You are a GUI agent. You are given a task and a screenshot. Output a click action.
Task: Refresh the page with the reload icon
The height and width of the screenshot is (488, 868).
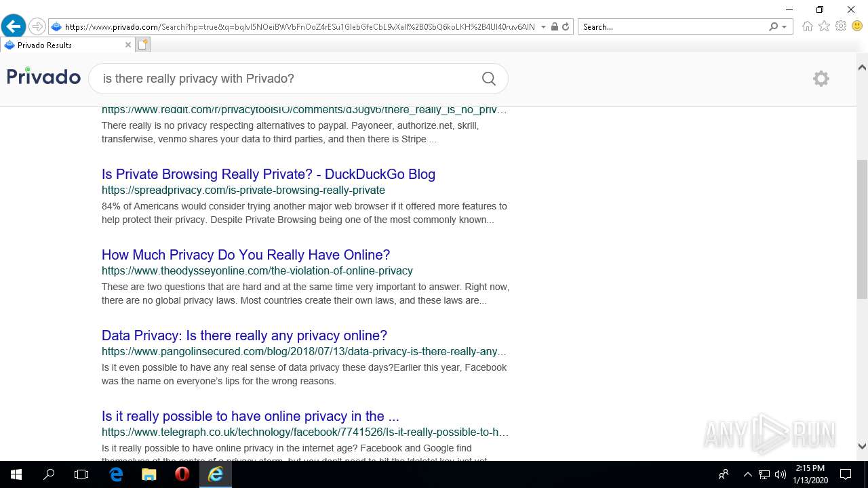566,27
